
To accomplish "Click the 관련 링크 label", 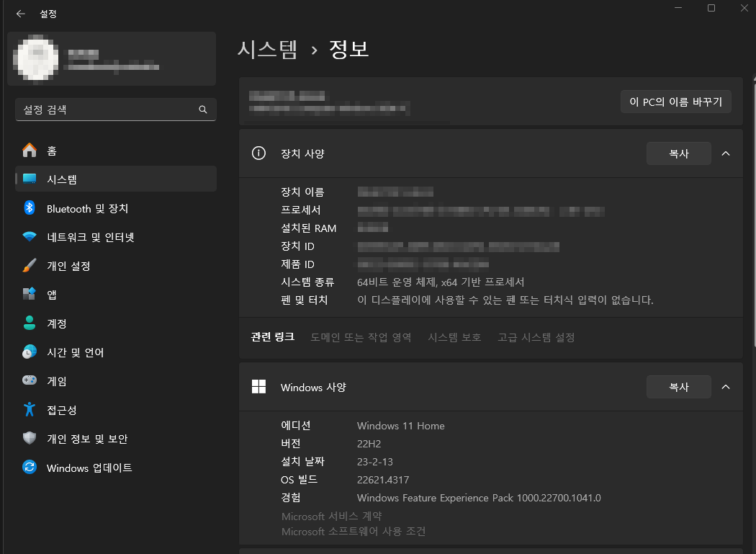I will click(x=272, y=337).
